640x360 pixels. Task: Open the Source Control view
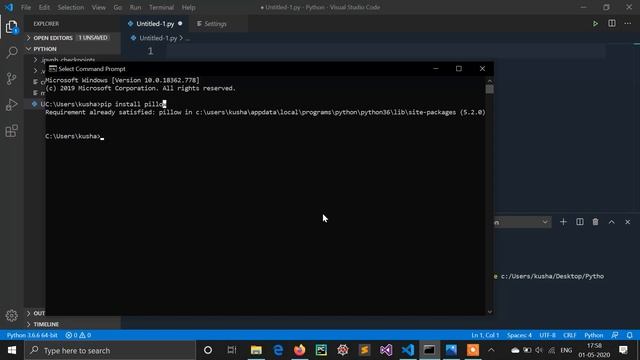click(x=11, y=78)
